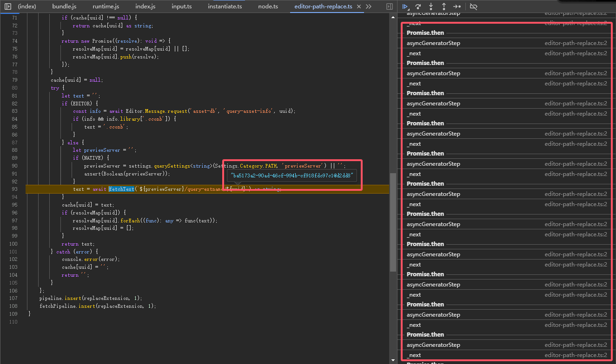Open the node.ts tab
The width and height of the screenshot is (616, 364).
coord(268,6)
